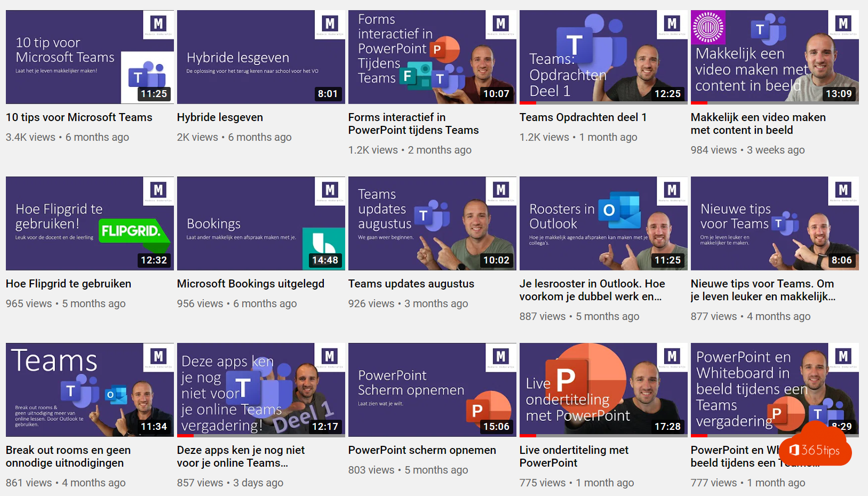Viewport: 868px width, 496px height.
Task: Click '2K views • 6 months ago' text
Action: pyautogui.click(x=234, y=137)
